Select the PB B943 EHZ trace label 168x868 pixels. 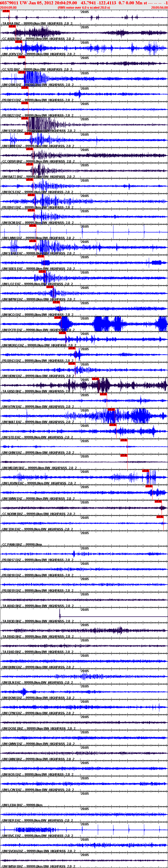coord(38,361)
